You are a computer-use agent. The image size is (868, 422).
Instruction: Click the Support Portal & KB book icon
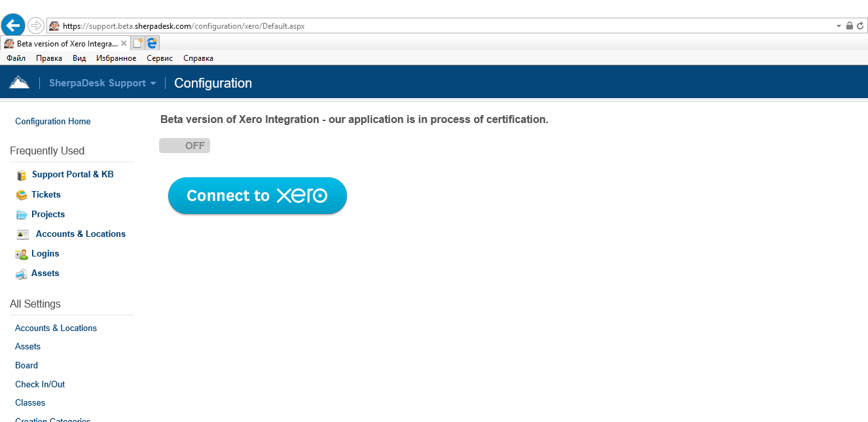[x=22, y=175]
